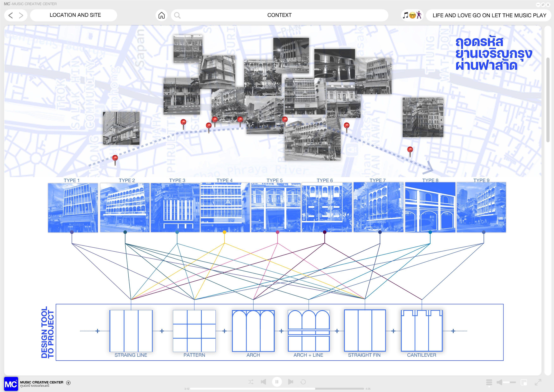This screenshot has height=392, width=554.
Task: Expand the Music Creative Center plus icon
Action: [x=68, y=383]
